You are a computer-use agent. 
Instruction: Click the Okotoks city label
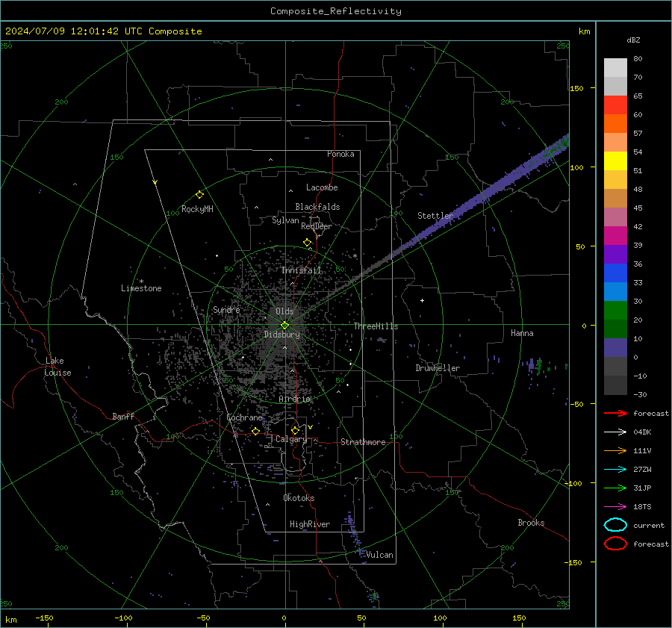click(x=299, y=498)
